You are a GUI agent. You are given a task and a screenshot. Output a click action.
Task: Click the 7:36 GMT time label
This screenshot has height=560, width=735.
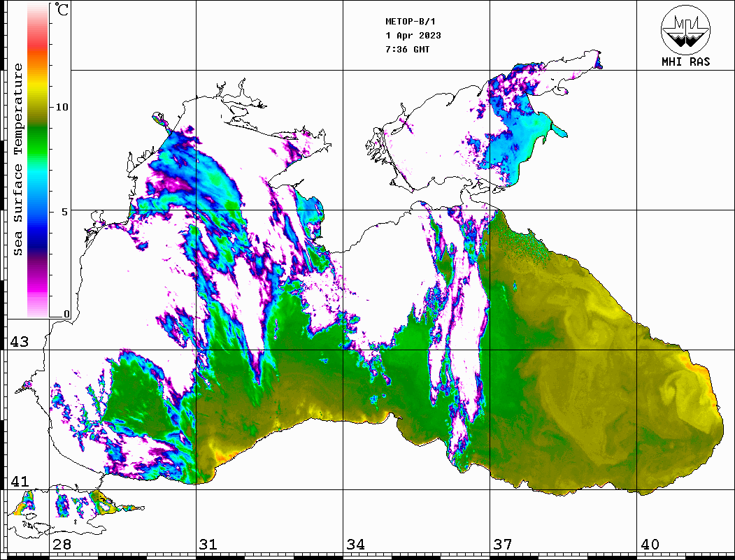click(x=408, y=50)
